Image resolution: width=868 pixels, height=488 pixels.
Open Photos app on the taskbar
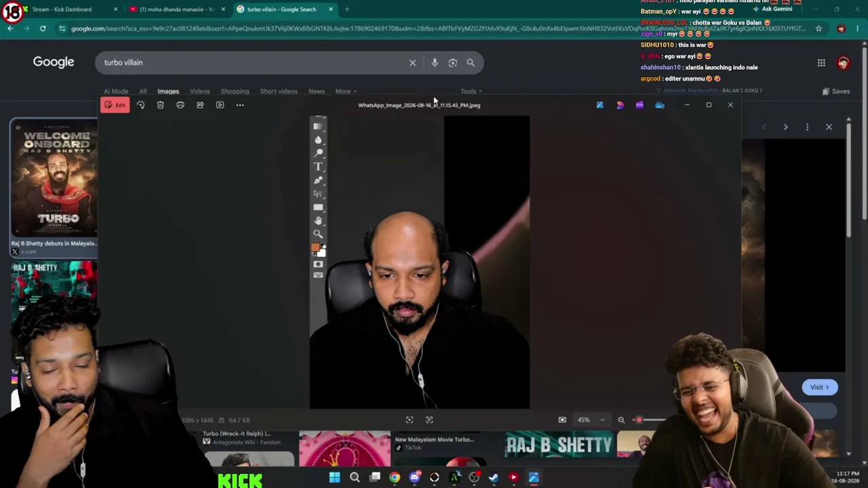pos(534,478)
